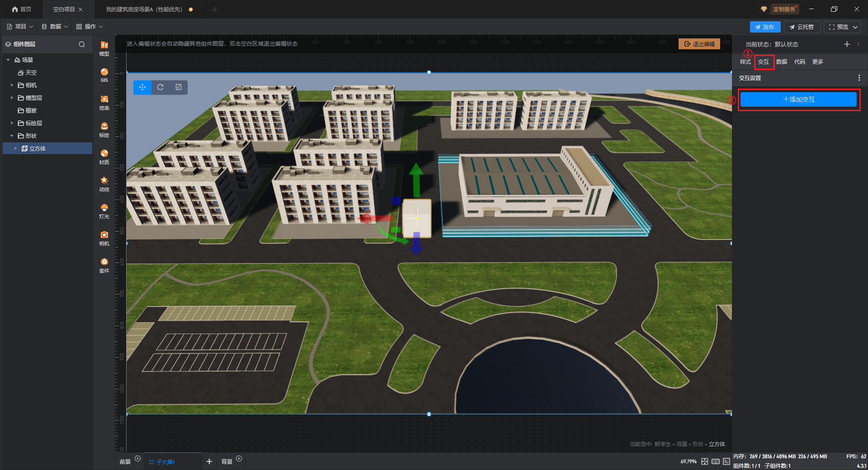Click the 添加交互 button
Image resolution: width=868 pixels, height=470 pixels.
798,99
